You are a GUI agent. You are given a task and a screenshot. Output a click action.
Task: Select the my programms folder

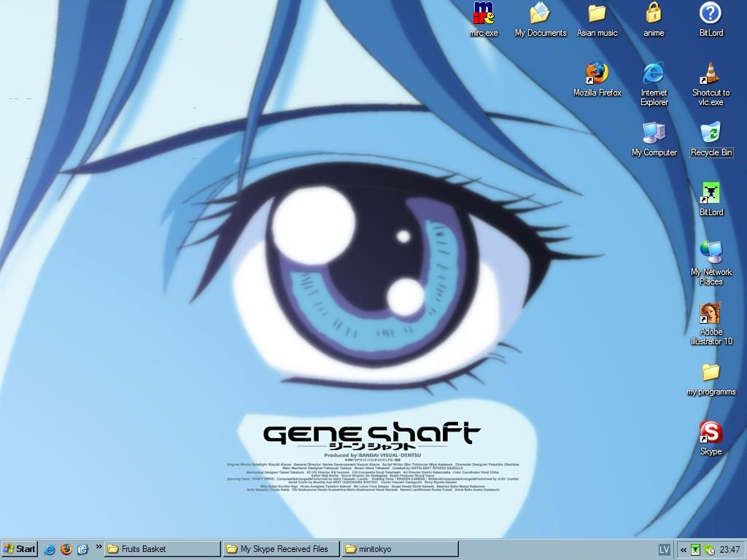click(x=711, y=378)
